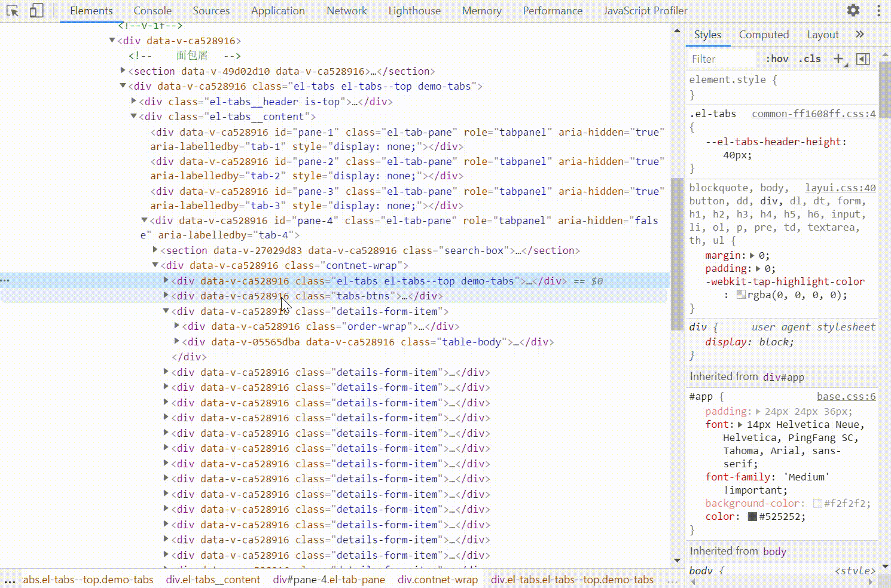
Task: Open the JavaScript Profiler tab
Action: coord(645,11)
